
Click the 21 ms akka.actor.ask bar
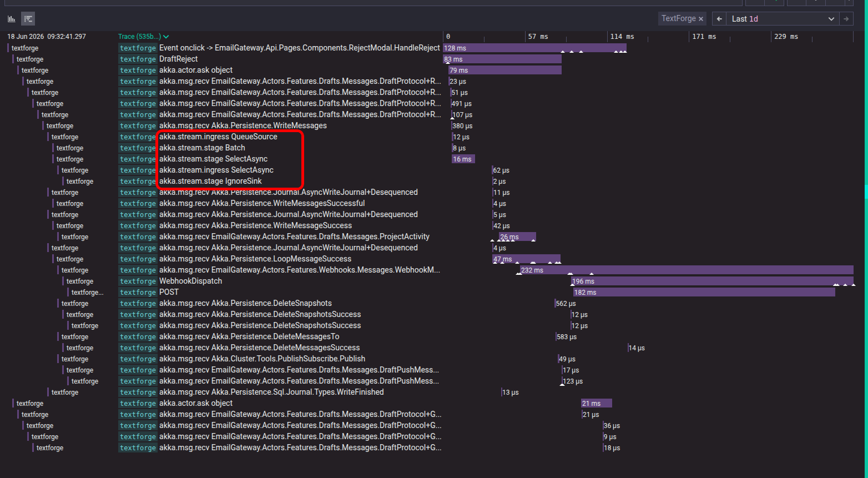coord(597,404)
